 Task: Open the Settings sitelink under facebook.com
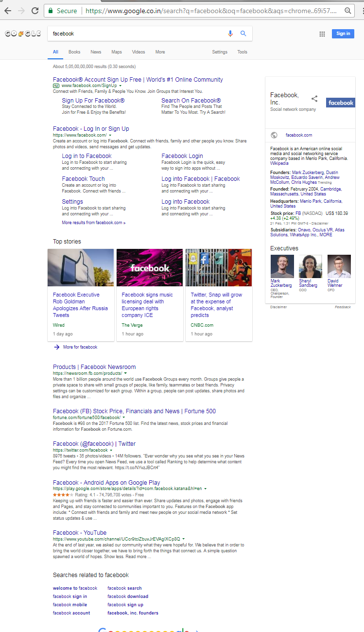pos(72,202)
